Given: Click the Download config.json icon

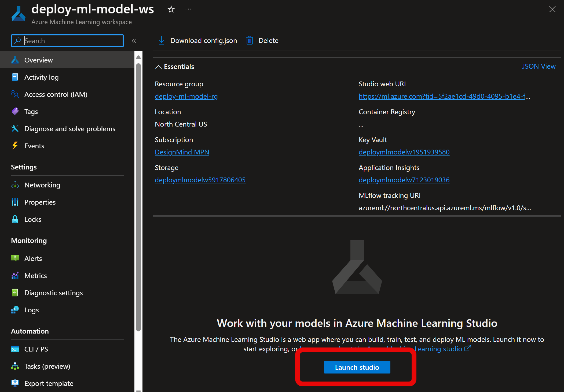Looking at the screenshot, I should coord(161,40).
